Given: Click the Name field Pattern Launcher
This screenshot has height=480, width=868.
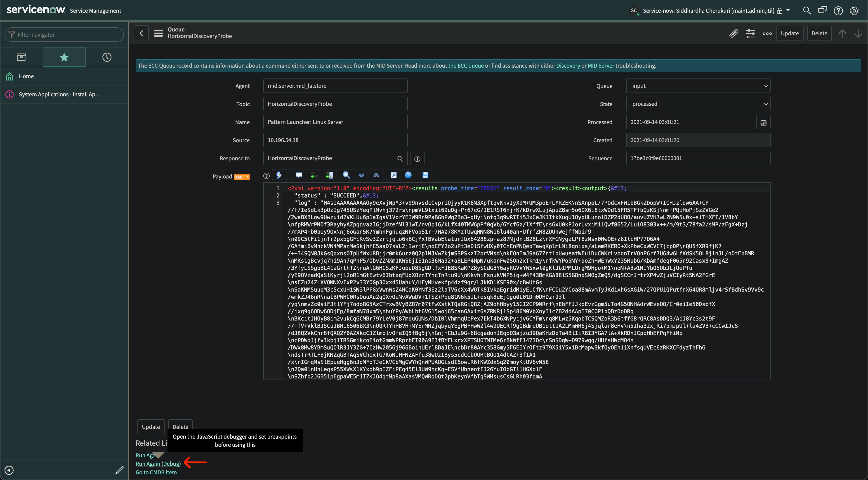Looking at the screenshot, I should [335, 122].
